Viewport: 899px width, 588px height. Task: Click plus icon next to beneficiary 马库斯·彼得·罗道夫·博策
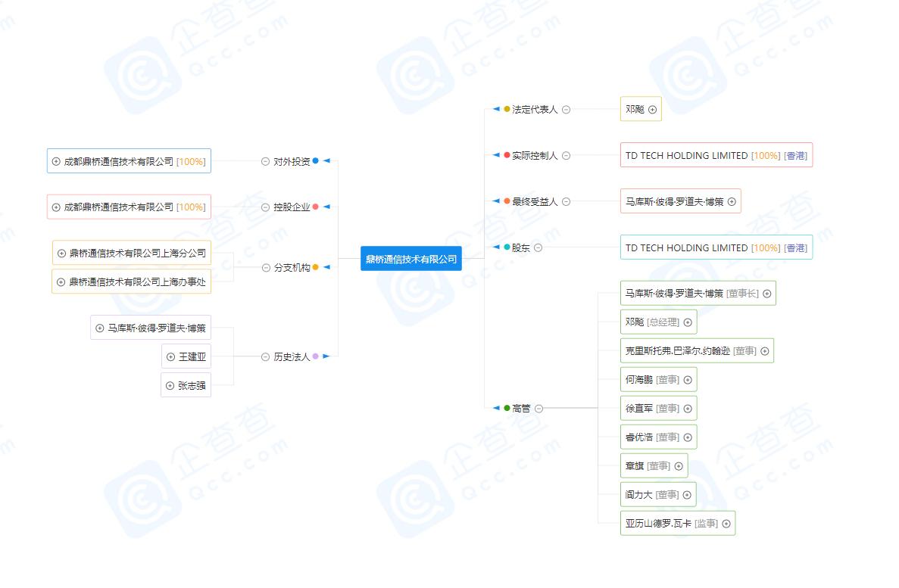[x=732, y=202]
